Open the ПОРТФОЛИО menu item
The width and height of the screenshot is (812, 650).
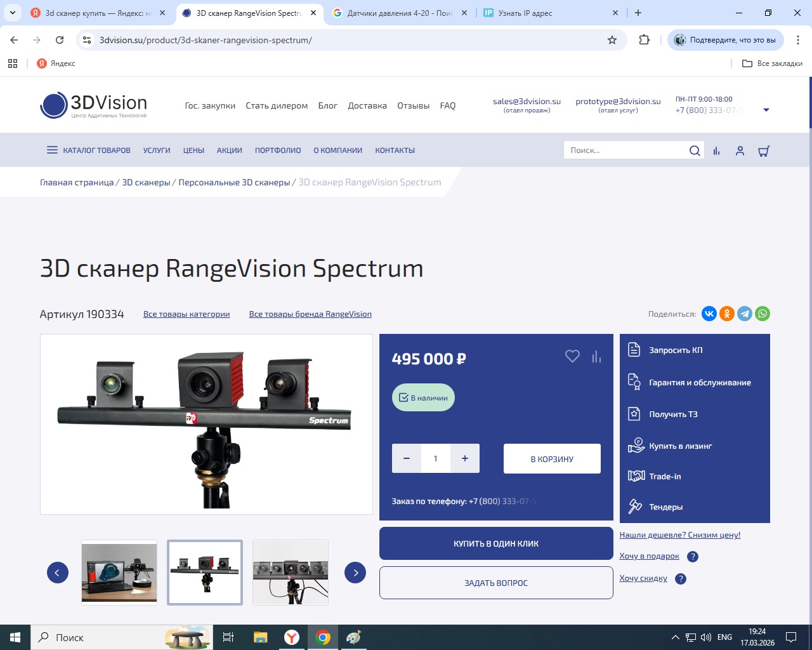coord(278,150)
